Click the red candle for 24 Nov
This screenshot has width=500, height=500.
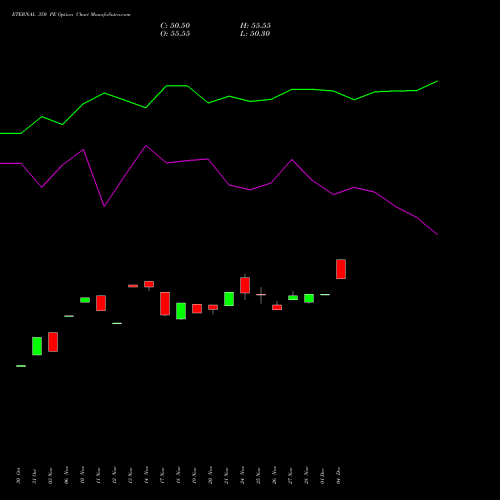pyautogui.click(x=245, y=285)
